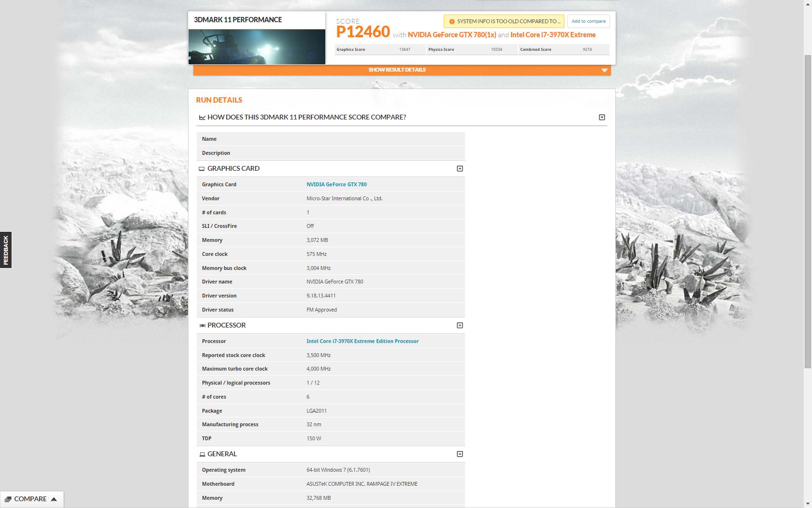Open the system info too old notice
The width and height of the screenshot is (812, 508).
[x=504, y=21]
